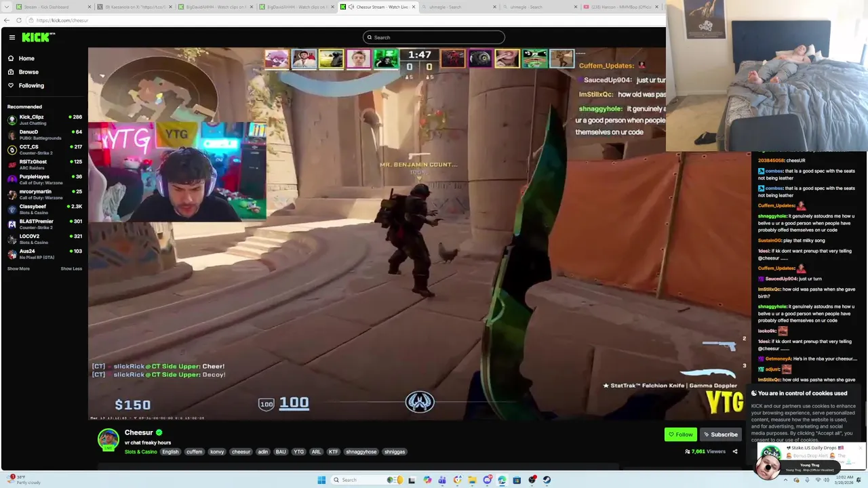Switch to the first BigDavidAHHH clips tab

coord(216,7)
